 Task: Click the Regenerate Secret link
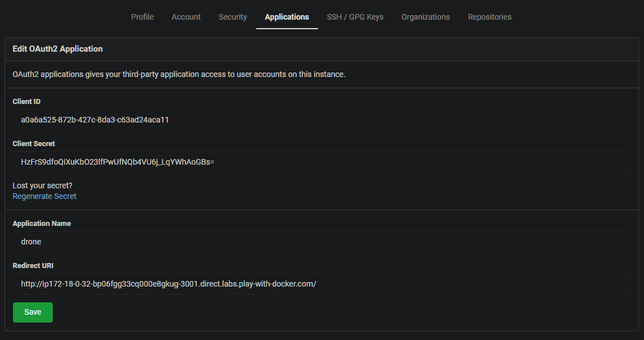coord(44,196)
